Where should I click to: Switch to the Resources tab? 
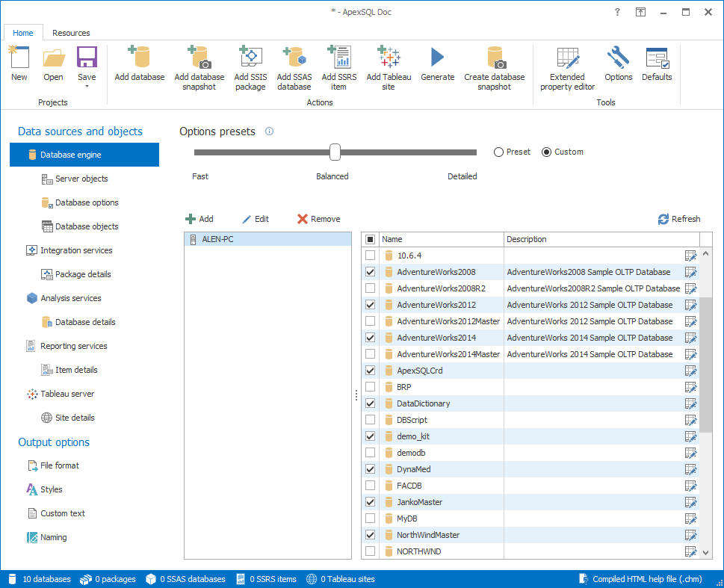tap(71, 33)
